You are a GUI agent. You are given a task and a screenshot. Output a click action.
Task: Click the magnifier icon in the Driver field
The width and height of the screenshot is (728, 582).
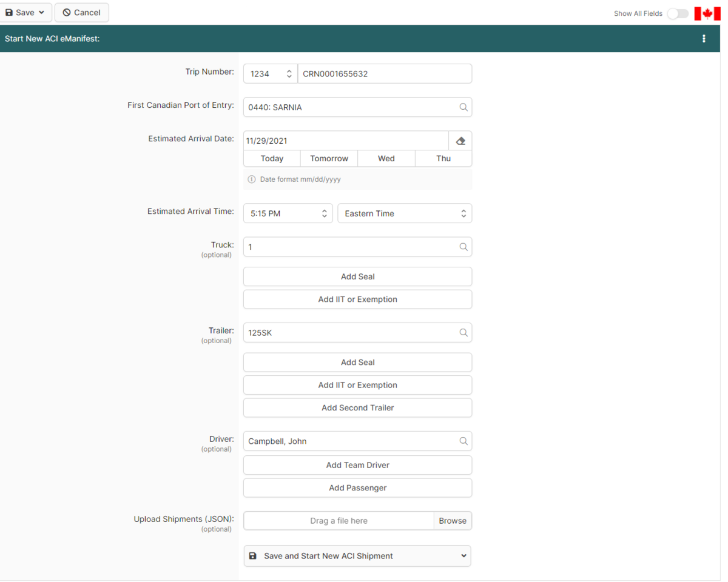point(463,441)
